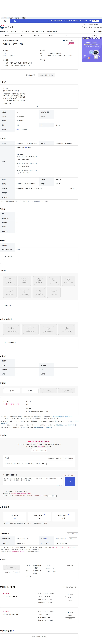Select the 복리후생 section tab

[51, 36]
